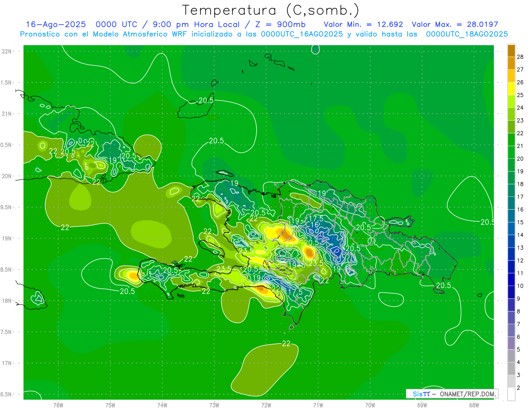Click the color bar label "23"
The image size is (532, 411).
[x=520, y=121]
